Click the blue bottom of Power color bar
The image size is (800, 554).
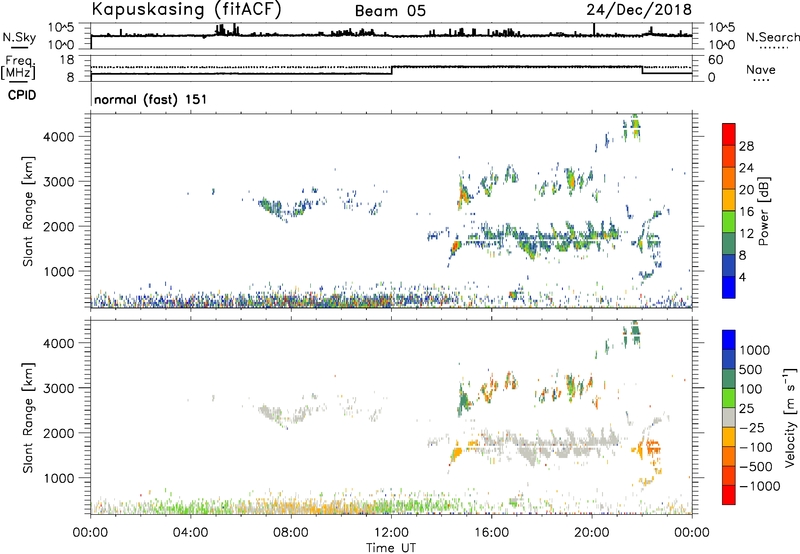coord(729,287)
